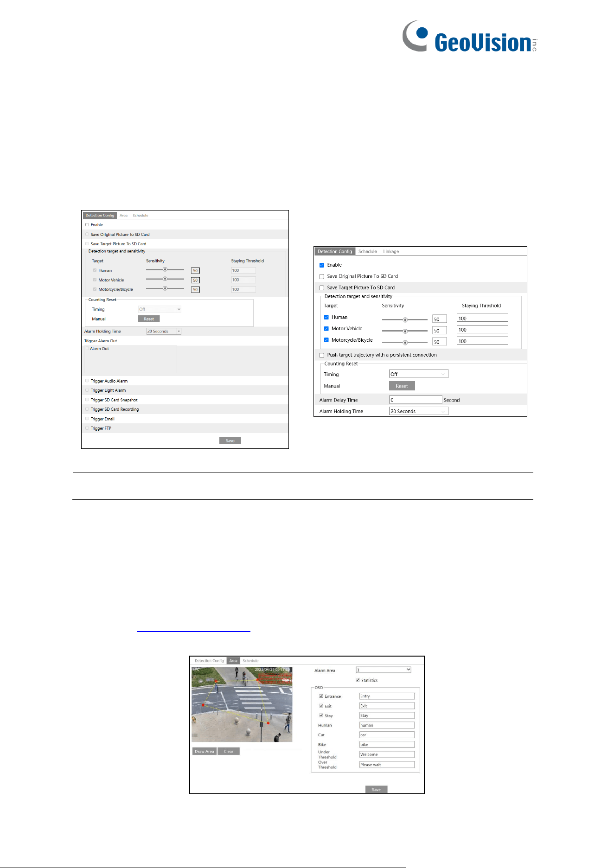This screenshot has width=614, height=868.
Task: Click Human staying threshold field in the Linkage-tab panel
Action: click(482, 318)
